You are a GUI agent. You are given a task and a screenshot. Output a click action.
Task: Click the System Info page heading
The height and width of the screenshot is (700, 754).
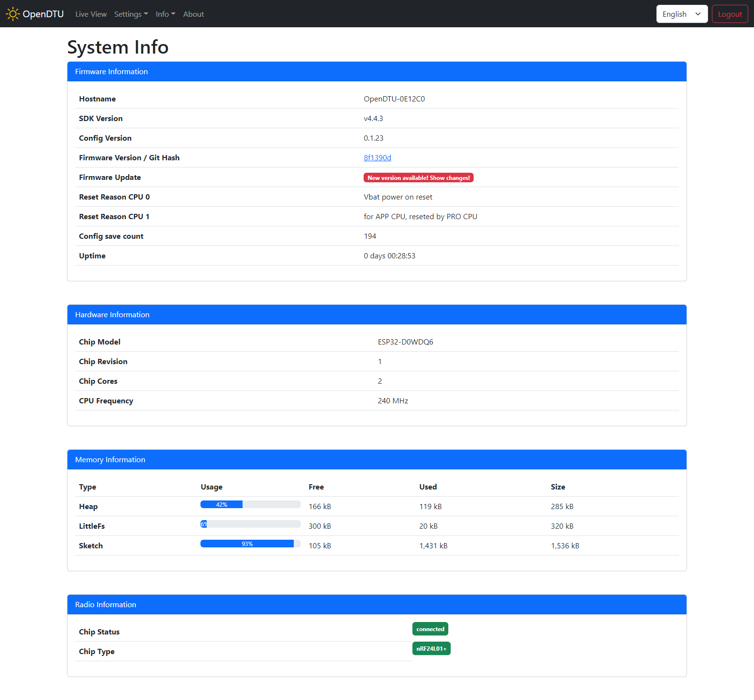[x=118, y=47]
